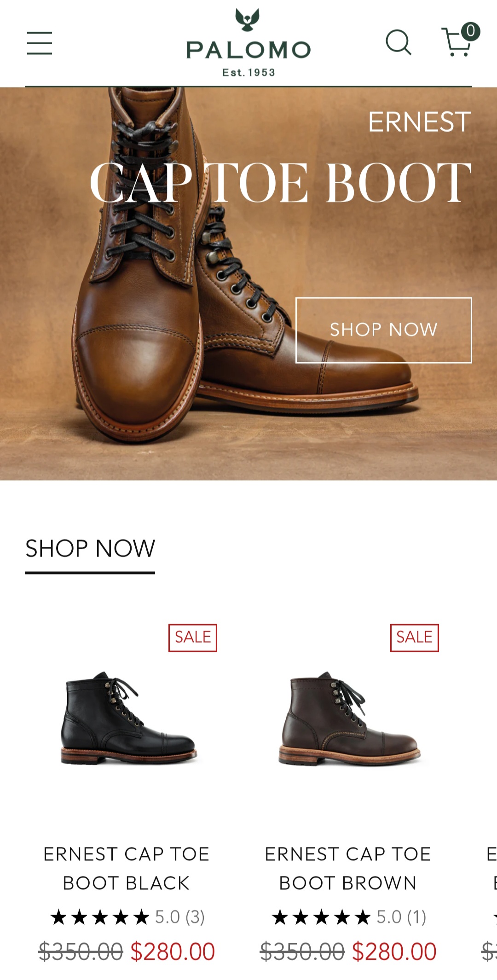Select the SHOP NOW section tab
Viewport: 497px width, 980px height.
pyautogui.click(x=90, y=549)
